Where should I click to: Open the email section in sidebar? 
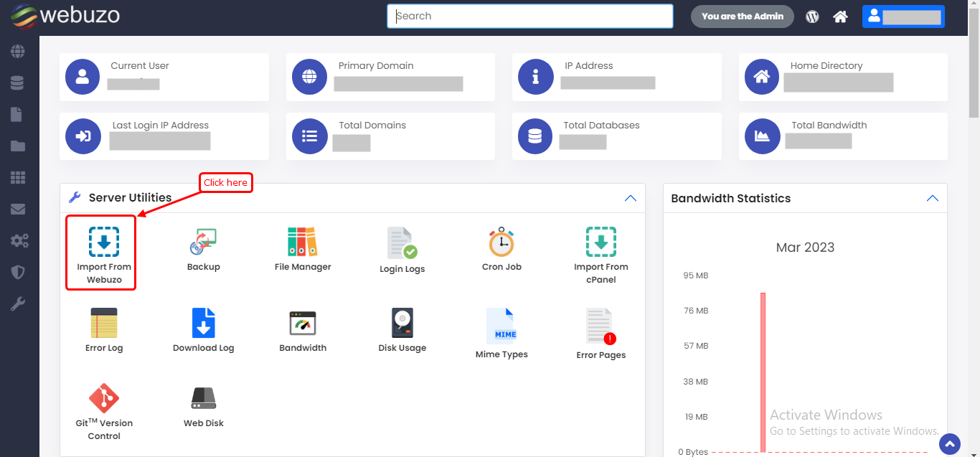18,209
